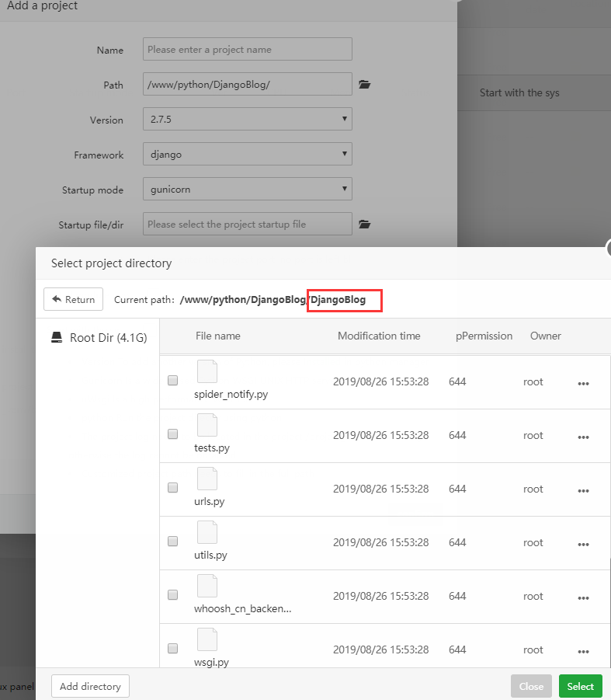Open more options for spider_notify.py
This screenshot has width=611, height=700.
click(x=583, y=383)
